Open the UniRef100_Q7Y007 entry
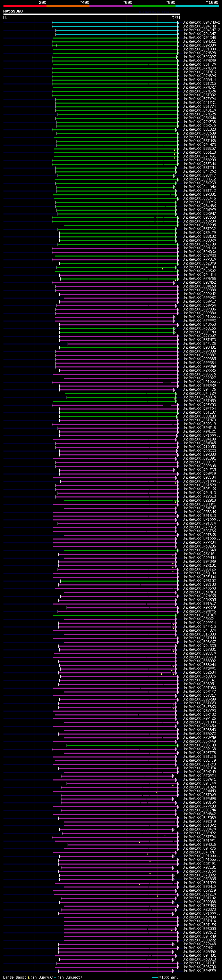This screenshot has width=222, height=980. coord(199,336)
